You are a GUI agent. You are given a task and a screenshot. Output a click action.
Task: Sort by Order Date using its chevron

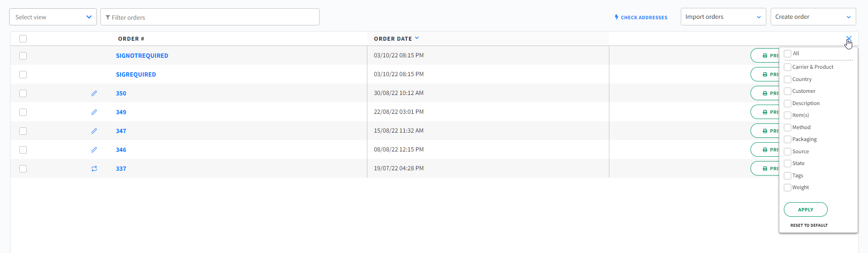coord(417,38)
